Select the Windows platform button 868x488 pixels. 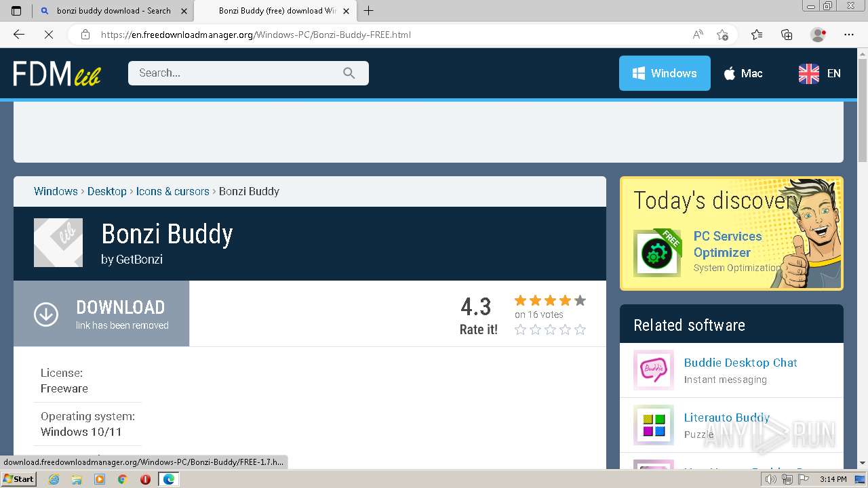click(x=665, y=73)
